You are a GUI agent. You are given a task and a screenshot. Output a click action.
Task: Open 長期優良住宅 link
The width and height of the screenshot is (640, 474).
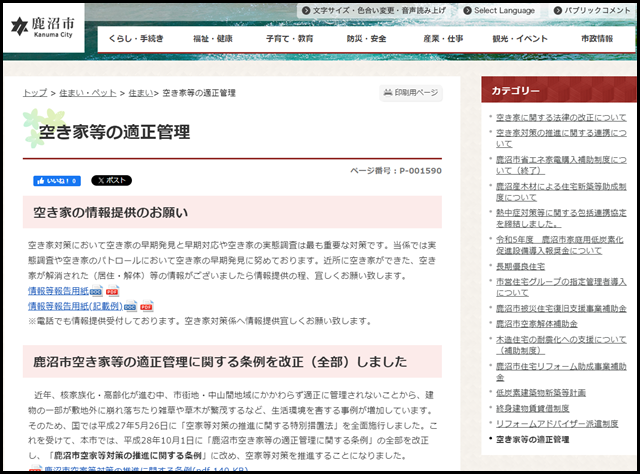point(520,267)
